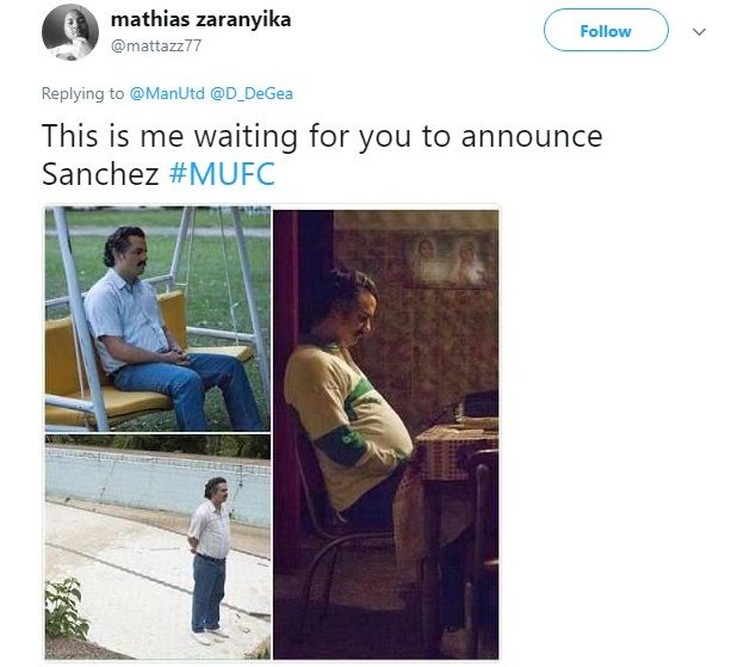Click the #MUFC hashtag
The image size is (750, 667).
[x=223, y=174]
